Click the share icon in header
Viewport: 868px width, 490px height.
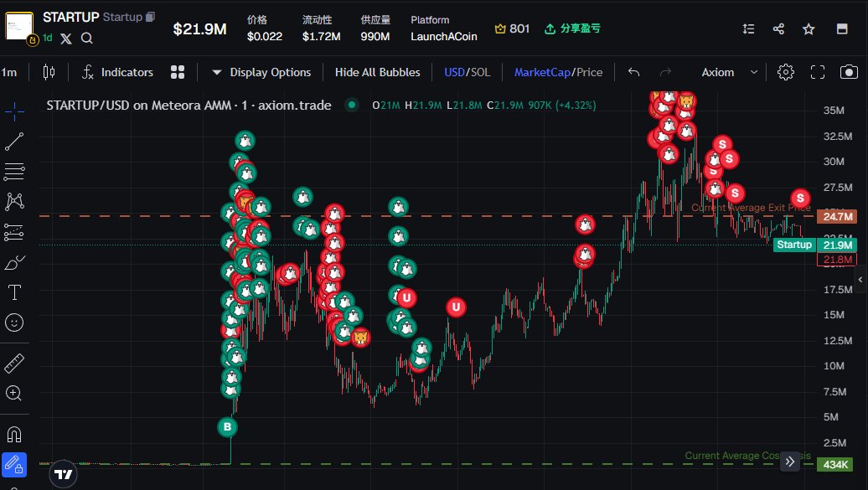pos(778,28)
